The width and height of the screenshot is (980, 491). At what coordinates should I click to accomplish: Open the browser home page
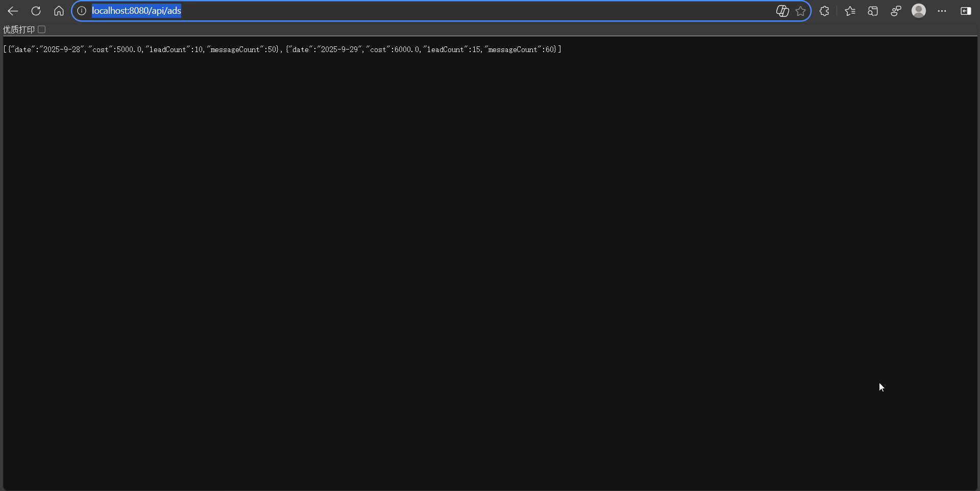(x=59, y=11)
